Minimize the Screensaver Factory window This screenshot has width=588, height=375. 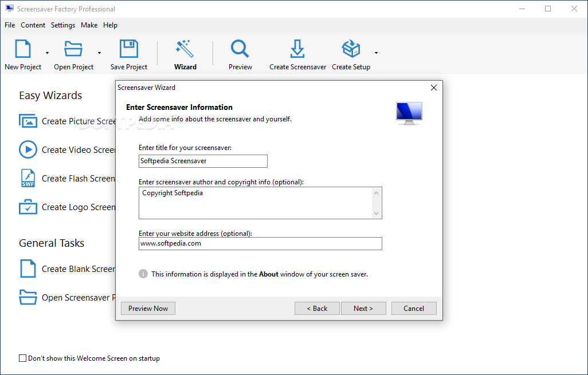[x=522, y=9]
